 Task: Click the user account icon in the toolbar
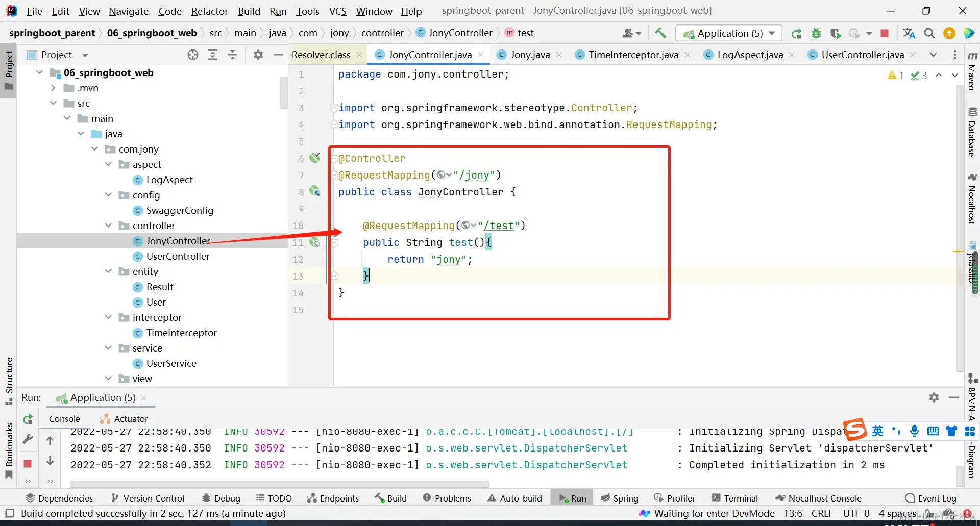coord(631,33)
